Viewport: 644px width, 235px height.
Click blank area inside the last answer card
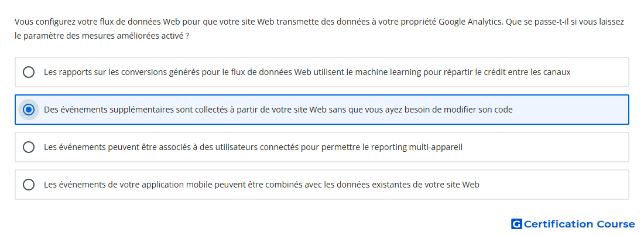(x=554, y=185)
